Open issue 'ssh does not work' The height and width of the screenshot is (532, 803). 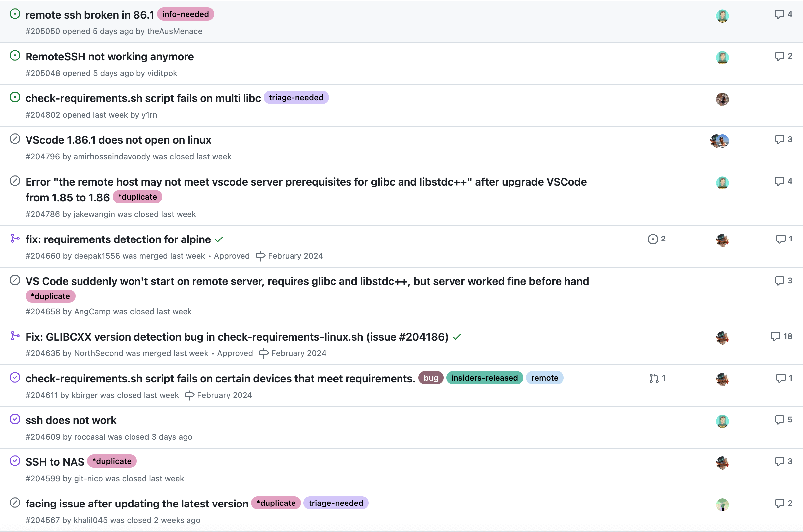[71, 420]
